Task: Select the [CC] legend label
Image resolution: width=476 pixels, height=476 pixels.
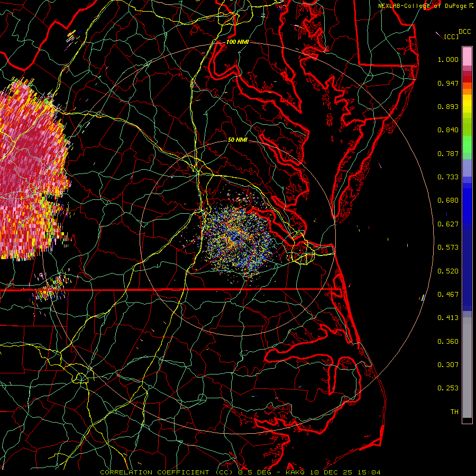Action: pyautogui.click(x=452, y=36)
